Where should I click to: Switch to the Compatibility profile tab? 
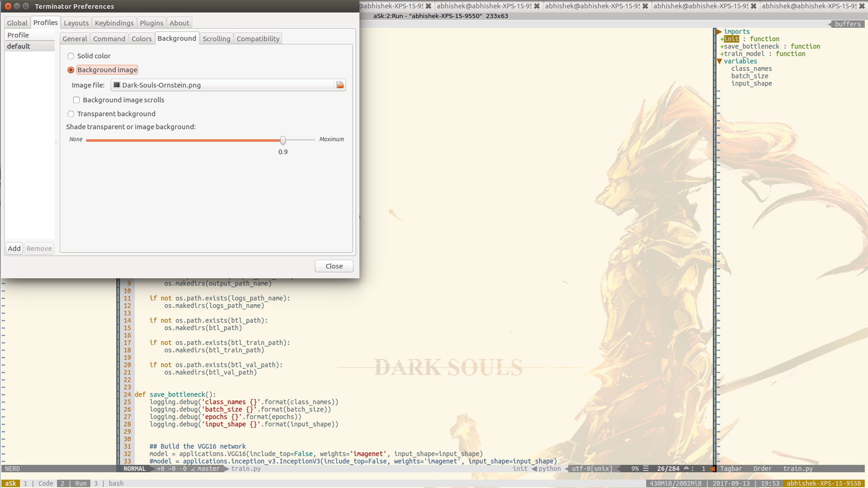(x=258, y=38)
